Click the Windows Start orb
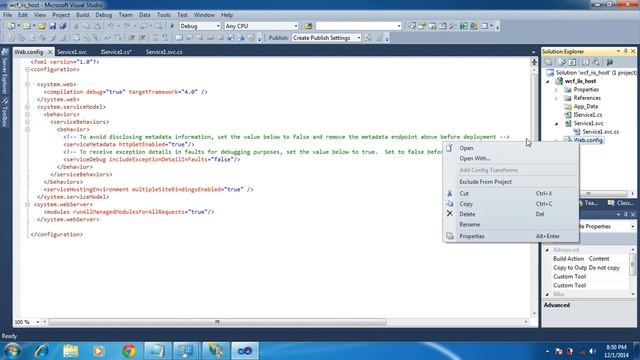This screenshot has width=640, height=360. [x=12, y=351]
